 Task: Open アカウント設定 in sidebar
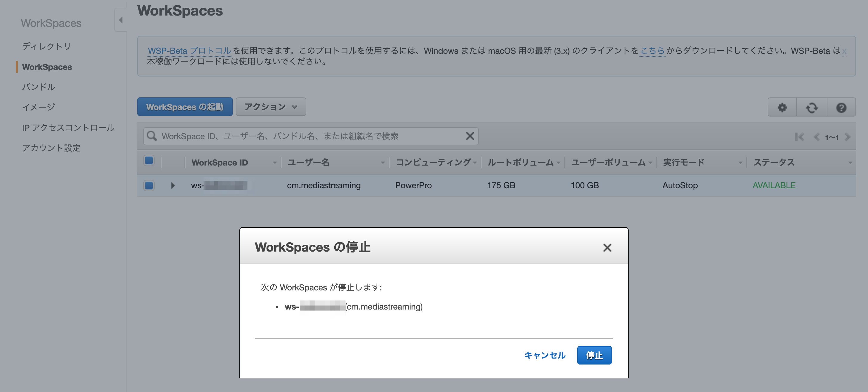click(x=51, y=148)
